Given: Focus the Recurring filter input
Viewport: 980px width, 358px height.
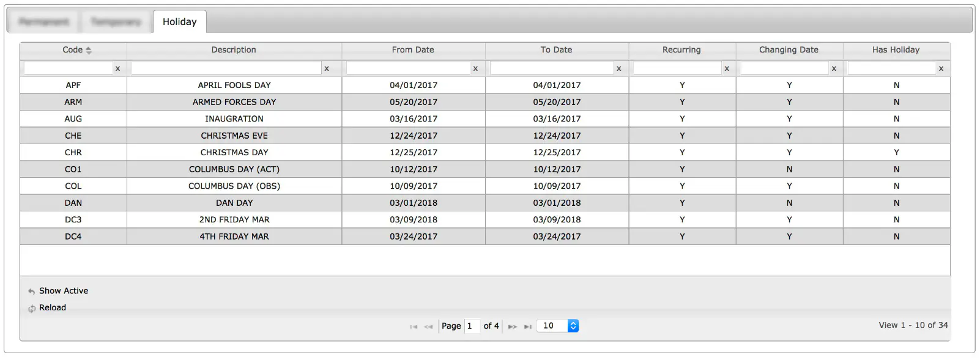Looking at the screenshot, I should (x=677, y=68).
